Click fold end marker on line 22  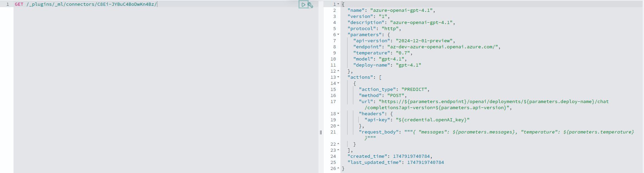(x=338, y=144)
